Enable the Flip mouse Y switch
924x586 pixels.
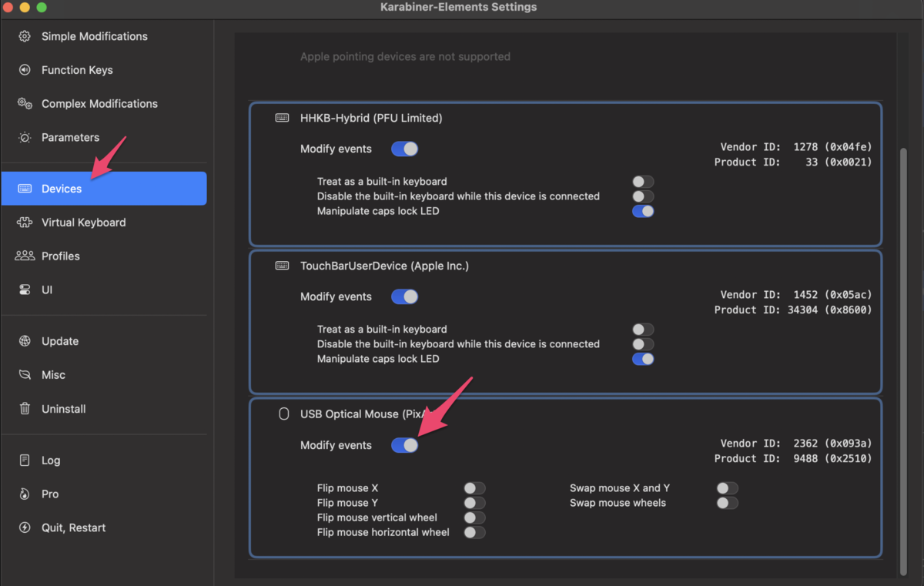coord(474,503)
